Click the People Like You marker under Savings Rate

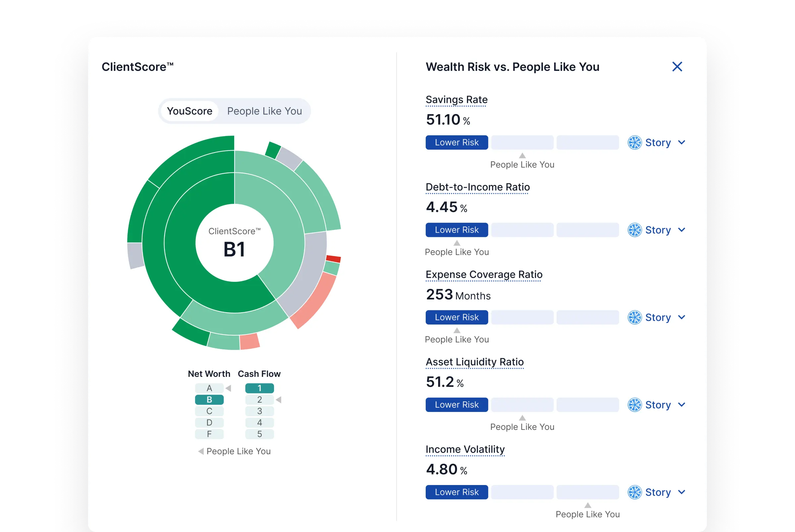click(522, 156)
